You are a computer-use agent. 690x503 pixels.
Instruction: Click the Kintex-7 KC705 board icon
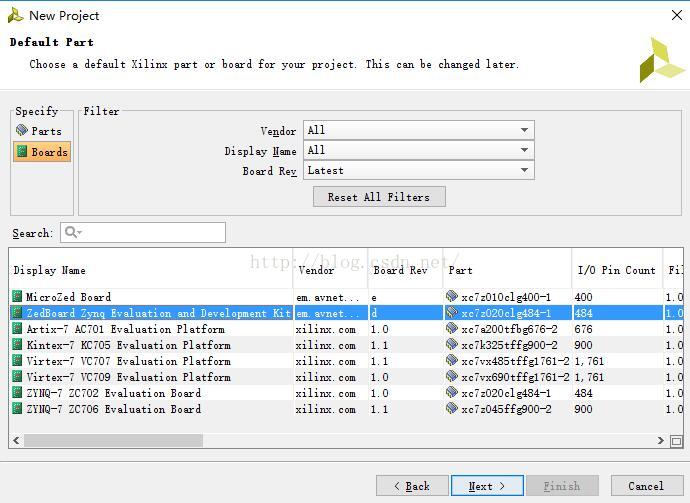point(17,345)
